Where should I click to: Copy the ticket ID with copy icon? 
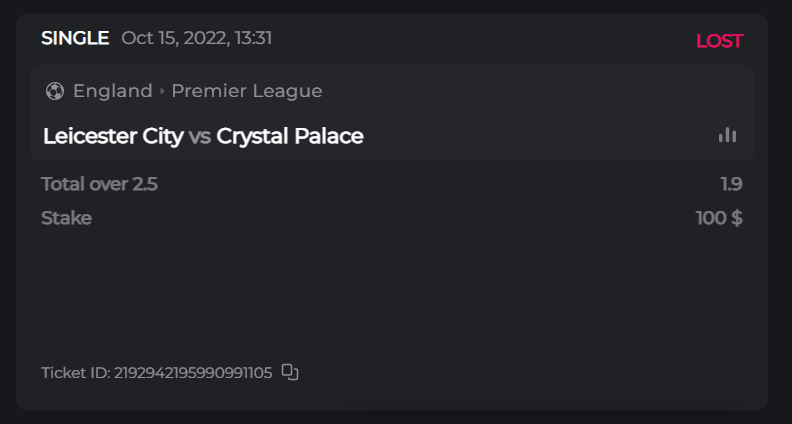tap(290, 372)
